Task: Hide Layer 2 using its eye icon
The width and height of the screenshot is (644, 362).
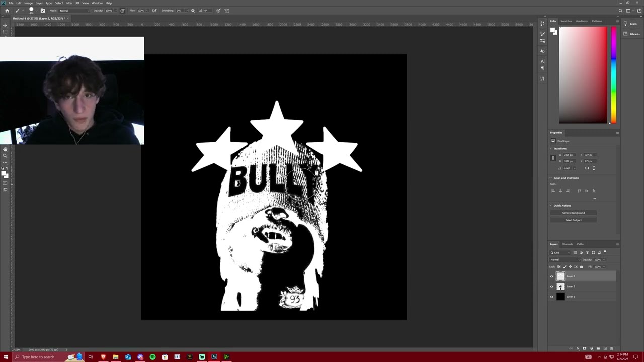Action: point(551,276)
